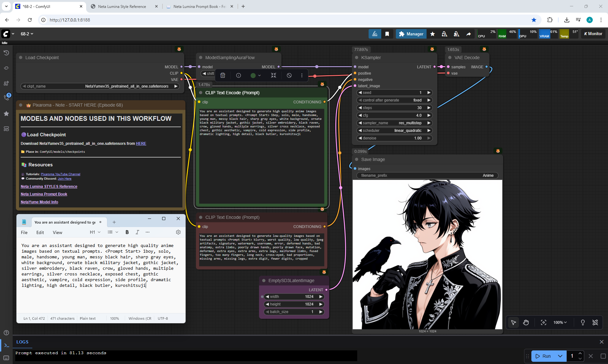Screen dimensions: 608x364
Task: Expand the Run button dropdown arrow
Action: (x=560, y=356)
